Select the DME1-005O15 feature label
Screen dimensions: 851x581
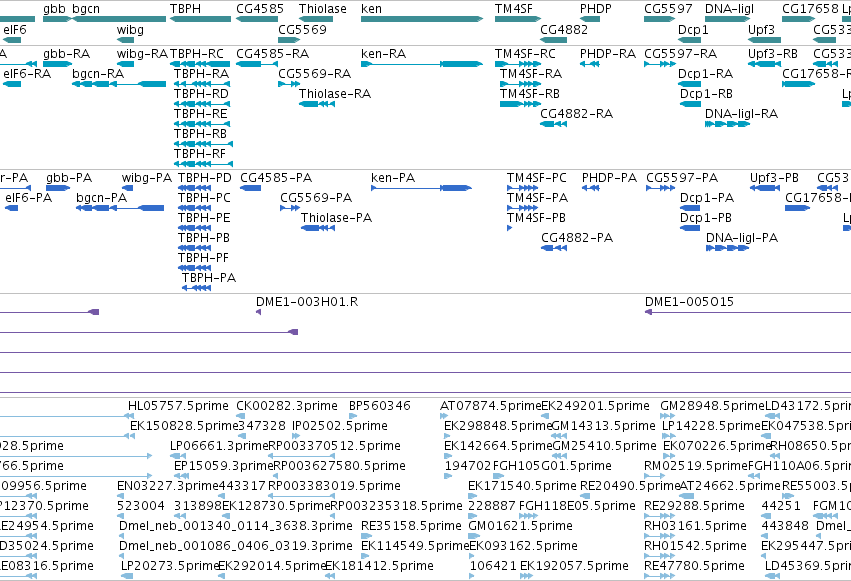(689, 302)
